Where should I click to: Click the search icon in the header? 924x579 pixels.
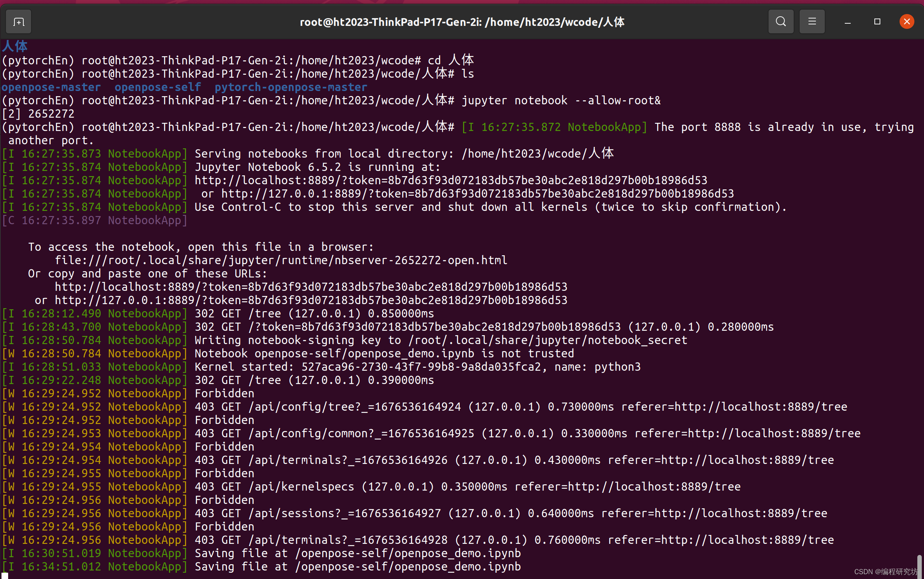(781, 22)
